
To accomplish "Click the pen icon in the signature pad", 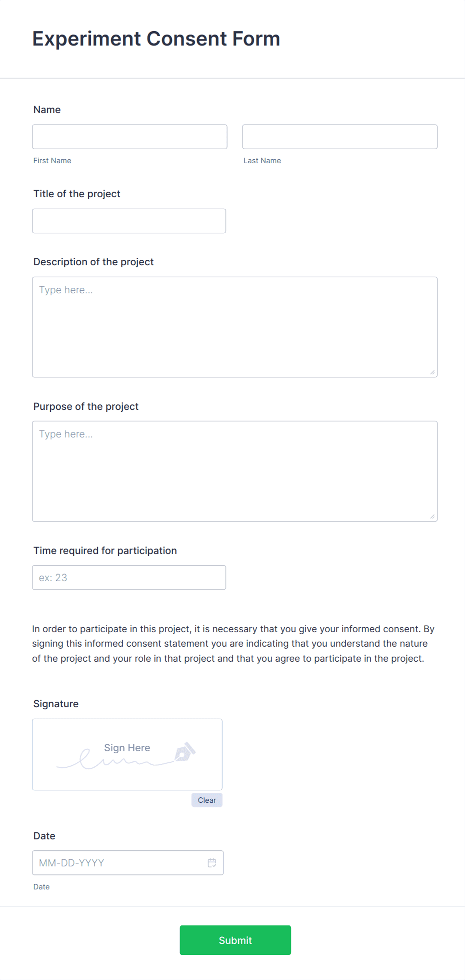I will [x=185, y=752].
